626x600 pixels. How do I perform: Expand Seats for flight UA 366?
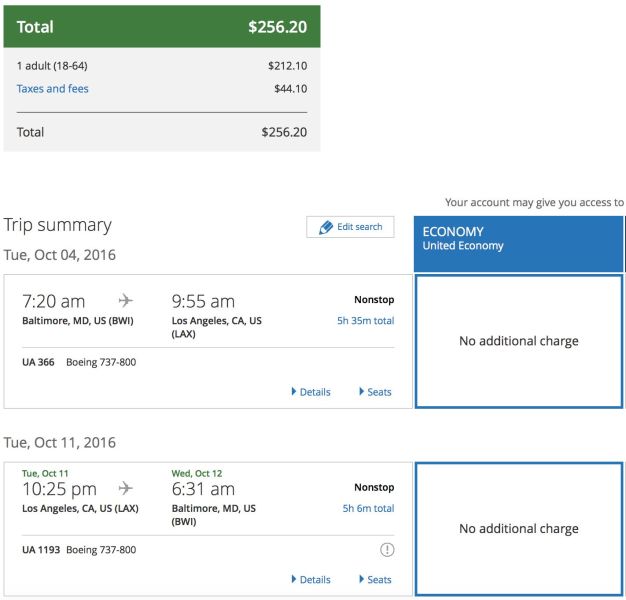[x=375, y=392]
